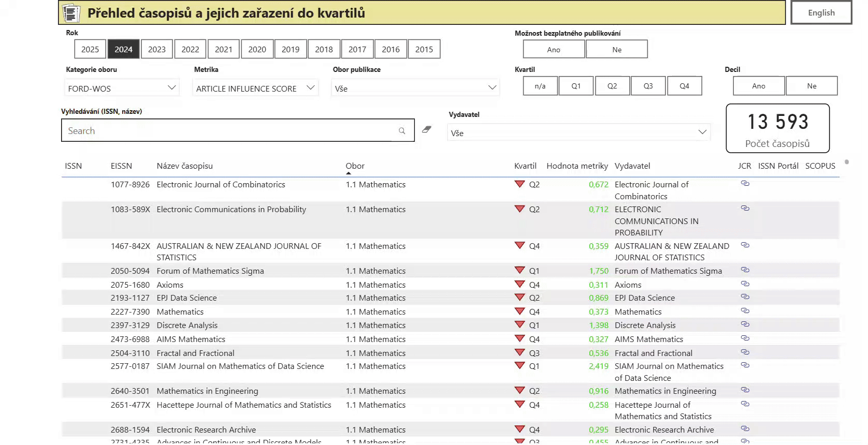Viewport: 868px width, 445px height.
Task: Select Ano under Decil filter
Action: pos(759,86)
